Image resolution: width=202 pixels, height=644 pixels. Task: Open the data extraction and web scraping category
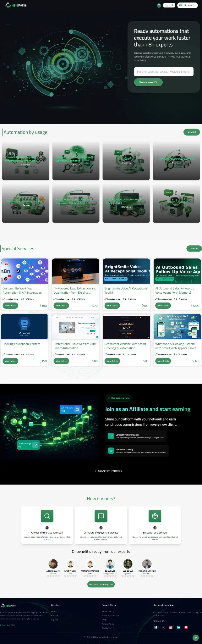pos(176,161)
